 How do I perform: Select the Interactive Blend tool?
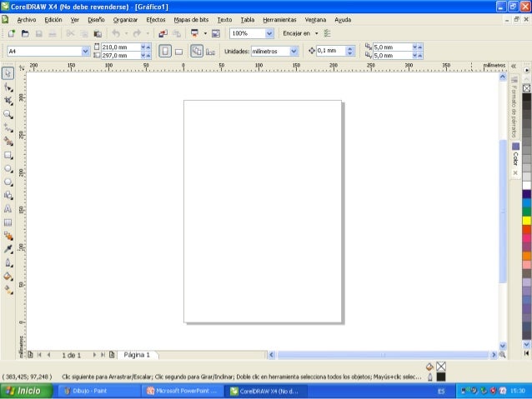click(x=8, y=236)
